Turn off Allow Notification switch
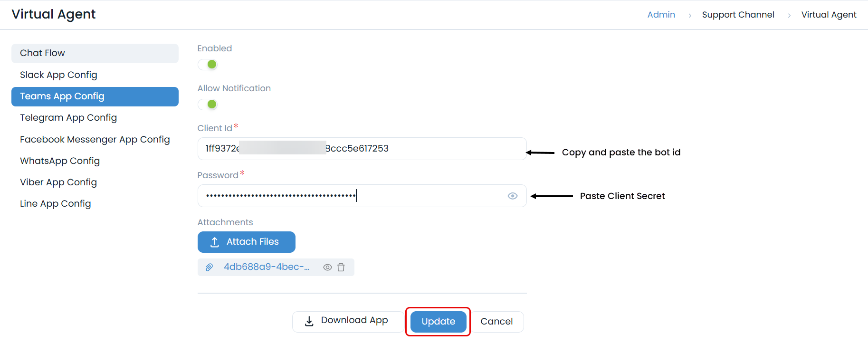Viewport: 868px width, 363px height. (208, 105)
